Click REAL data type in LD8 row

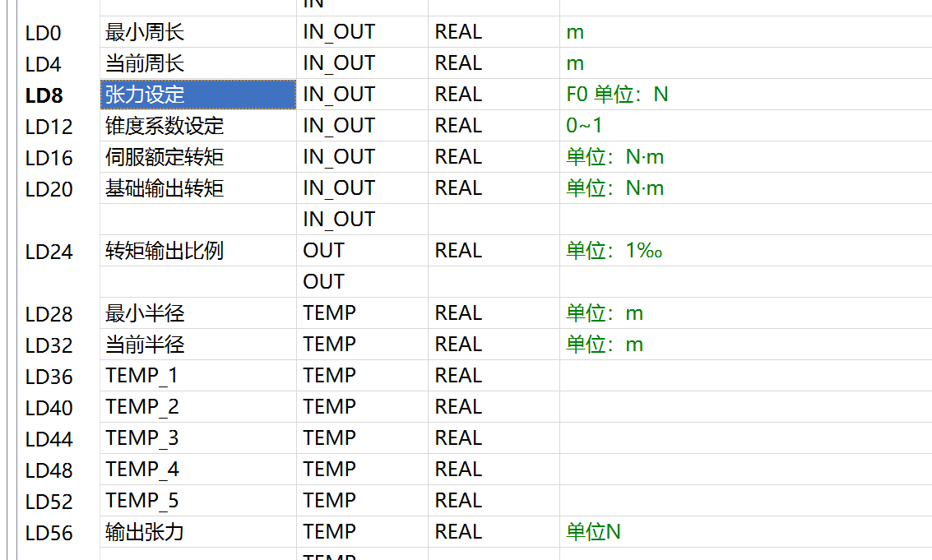click(458, 94)
